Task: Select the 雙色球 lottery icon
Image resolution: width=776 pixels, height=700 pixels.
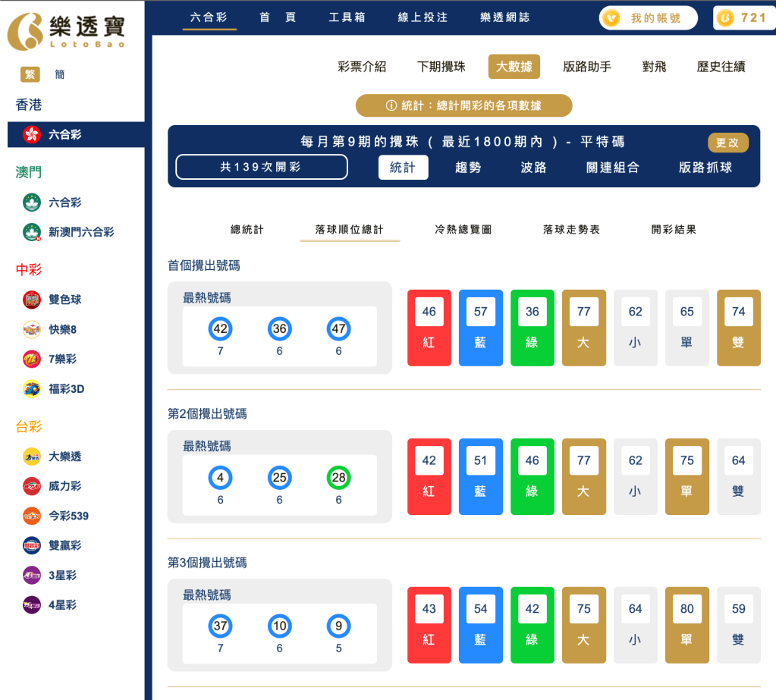Action: pyautogui.click(x=30, y=299)
